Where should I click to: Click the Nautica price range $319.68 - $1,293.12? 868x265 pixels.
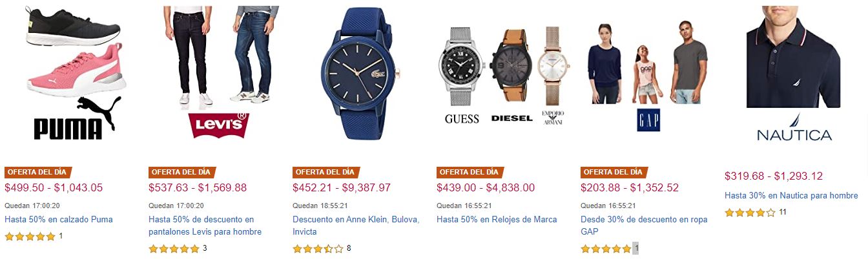pyautogui.click(x=774, y=176)
